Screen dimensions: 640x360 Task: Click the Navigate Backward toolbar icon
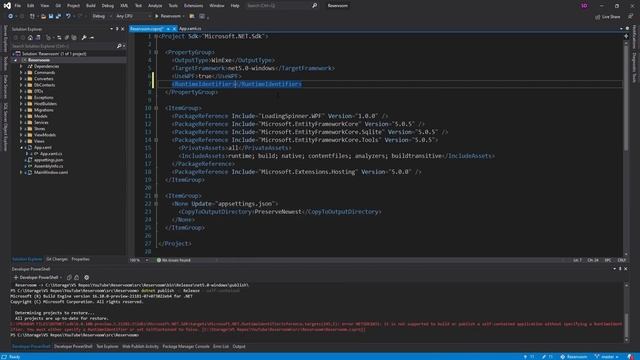(x=10, y=16)
